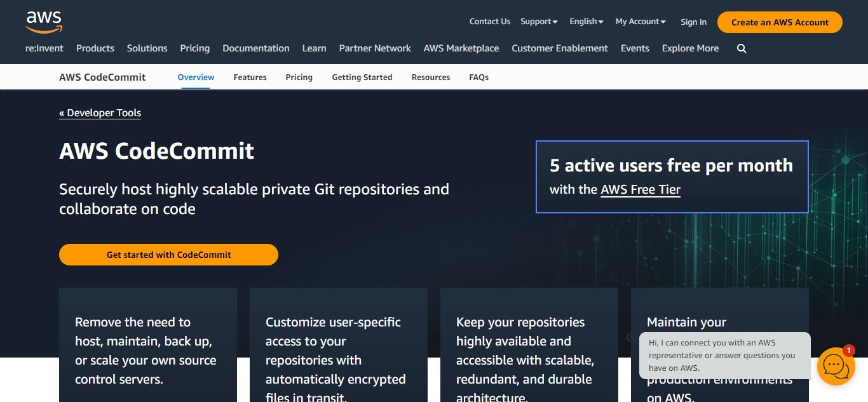This screenshot has width=868, height=402.
Task: Open the search magnifier icon
Action: click(742, 49)
